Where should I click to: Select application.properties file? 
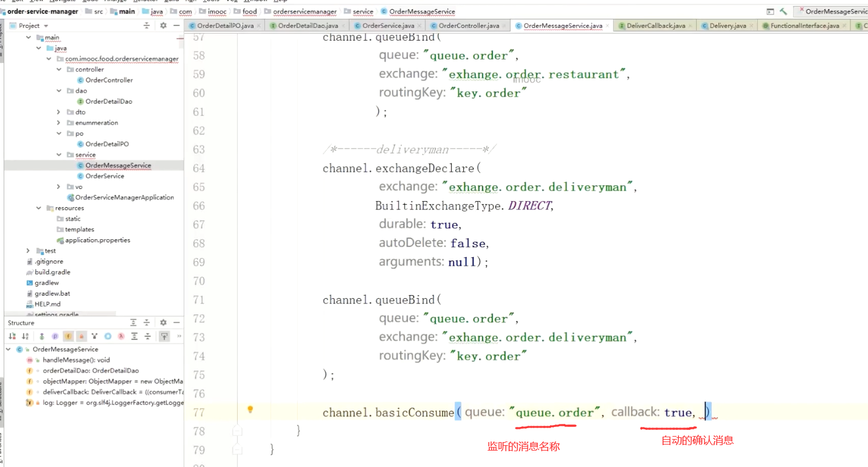tap(97, 240)
